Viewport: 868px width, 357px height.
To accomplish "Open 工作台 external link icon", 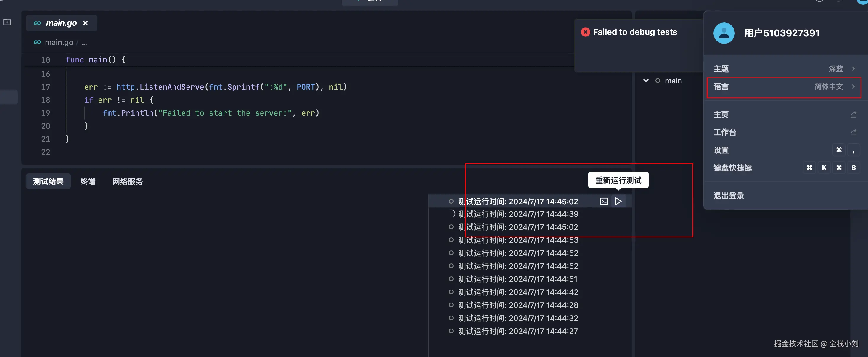I will [x=853, y=132].
